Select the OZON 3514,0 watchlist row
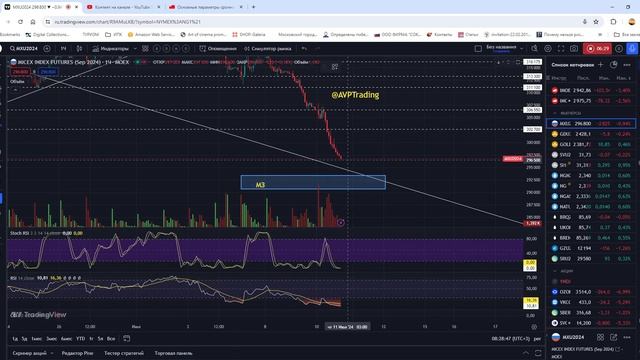The image size is (640, 360). point(591,292)
